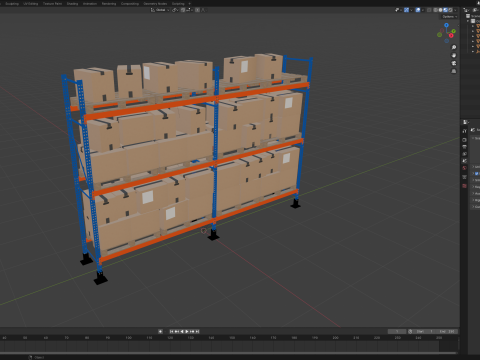Open the Output properties tab
The width and height of the screenshot is (480, 360).
464,147
